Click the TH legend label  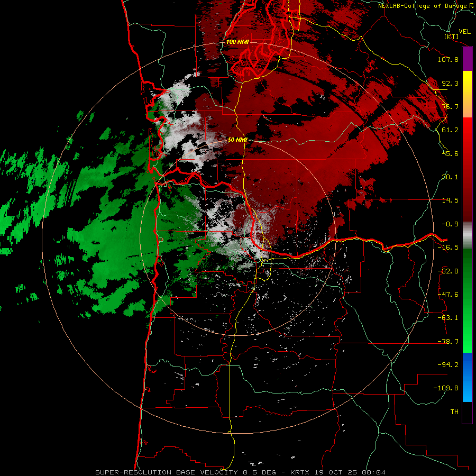[454, 412]
